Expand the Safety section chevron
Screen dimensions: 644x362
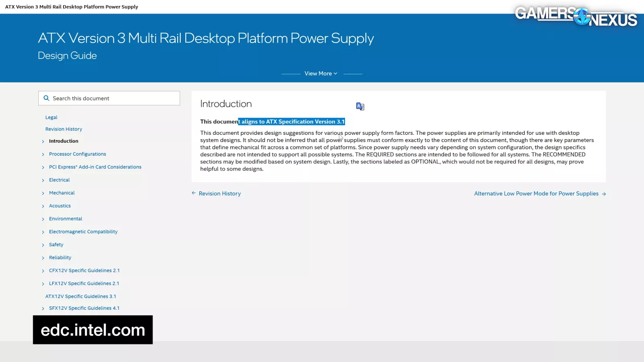pos(43,245)
